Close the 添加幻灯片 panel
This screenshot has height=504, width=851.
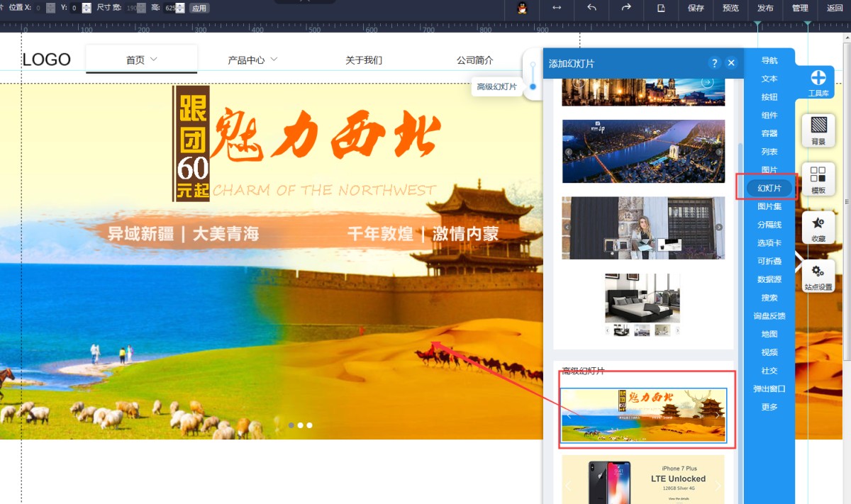pyautogui.click(x=731, y=63)
